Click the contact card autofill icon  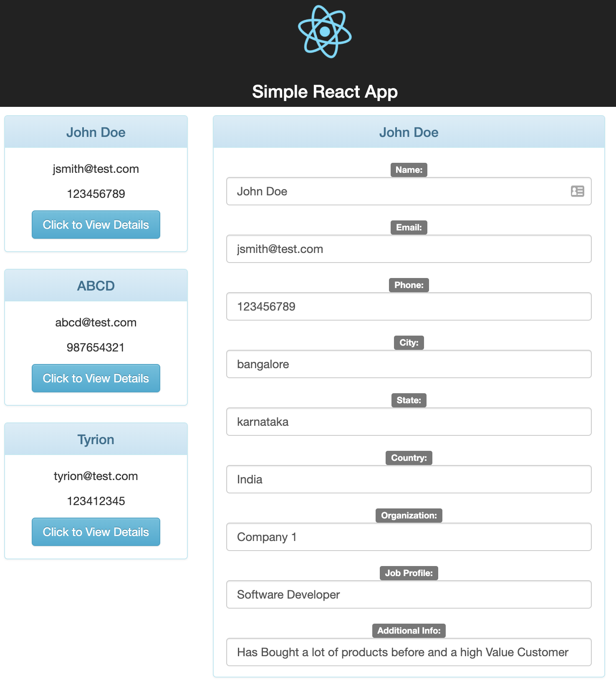coord(577,191)
